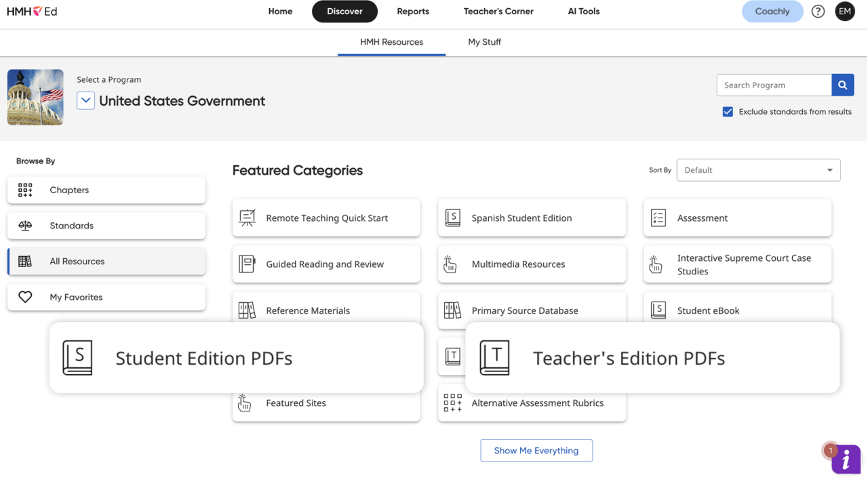Click the All Resources bookshelf icon

click(25, 262)
